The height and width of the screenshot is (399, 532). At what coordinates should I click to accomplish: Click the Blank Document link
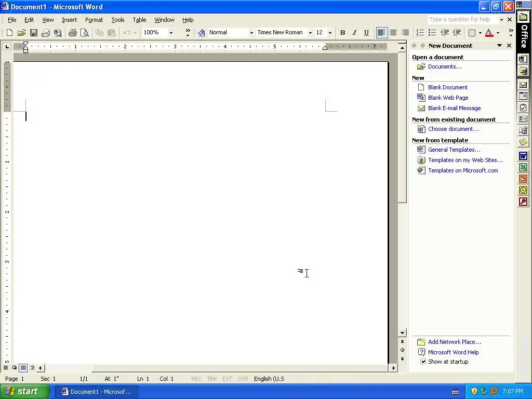pyautogui.click(x=447, y=87)
